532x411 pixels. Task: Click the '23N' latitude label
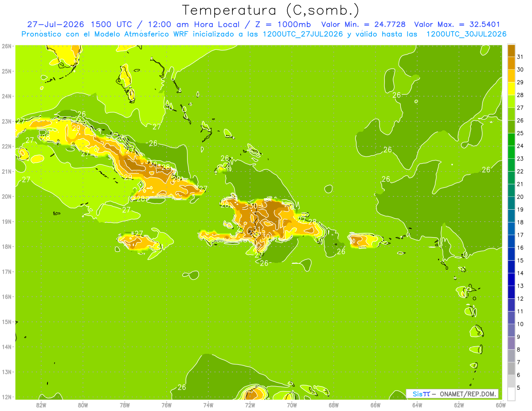coord(7,121)
